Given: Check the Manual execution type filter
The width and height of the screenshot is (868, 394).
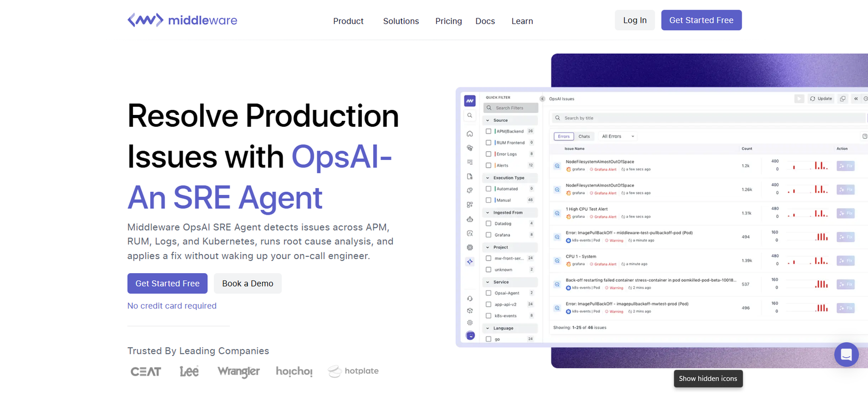Looking at the screenshot, I should coord(488,200).
